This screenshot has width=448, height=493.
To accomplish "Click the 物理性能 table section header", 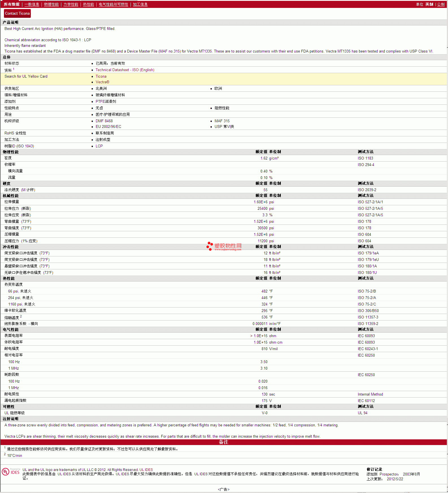I will click(x=10, y=152).
